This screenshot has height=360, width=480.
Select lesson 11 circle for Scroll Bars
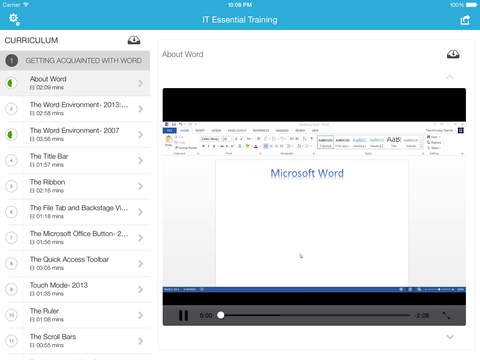(11, 341)
